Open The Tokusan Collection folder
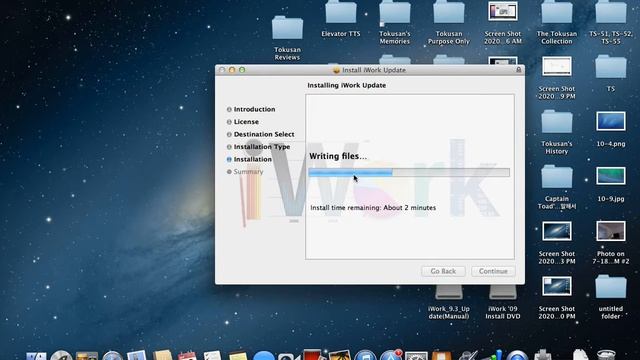The image size is (640, 360). [557, 12]
